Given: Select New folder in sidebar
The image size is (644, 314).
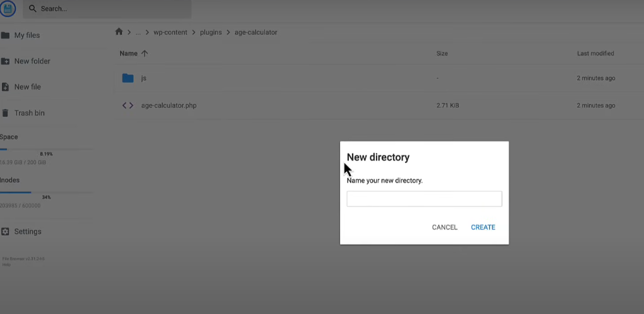Looking at the screenshot, I should click(32, 61).
